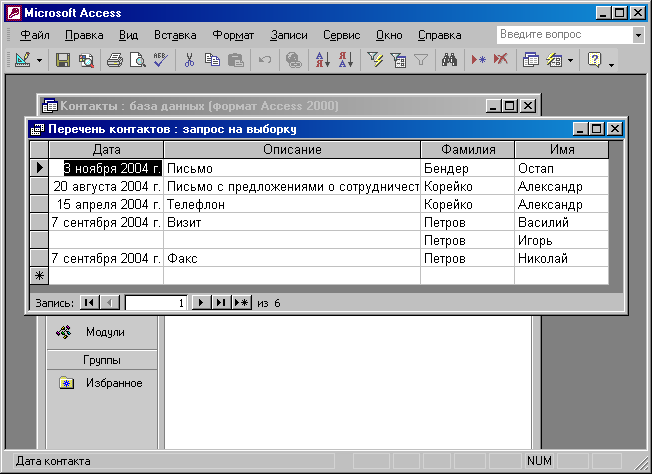Select row selector of Бендер record

[x=40, y=168]
